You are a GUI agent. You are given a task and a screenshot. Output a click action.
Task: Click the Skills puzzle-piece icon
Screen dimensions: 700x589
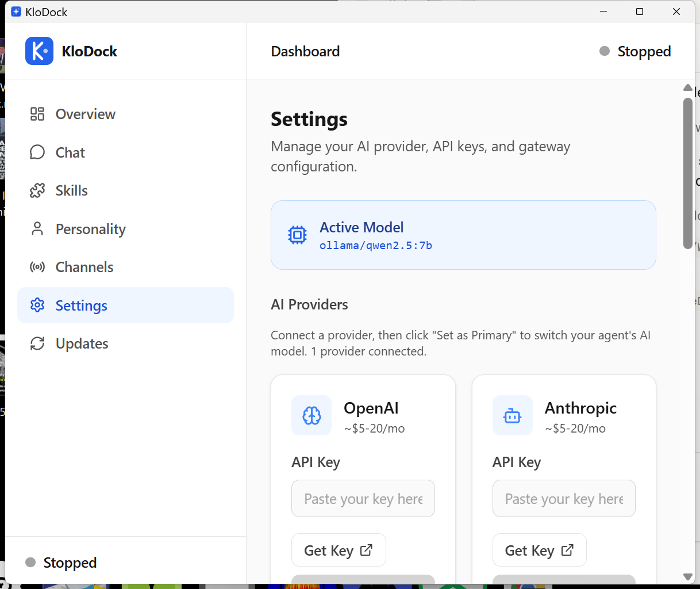point(37,190)
